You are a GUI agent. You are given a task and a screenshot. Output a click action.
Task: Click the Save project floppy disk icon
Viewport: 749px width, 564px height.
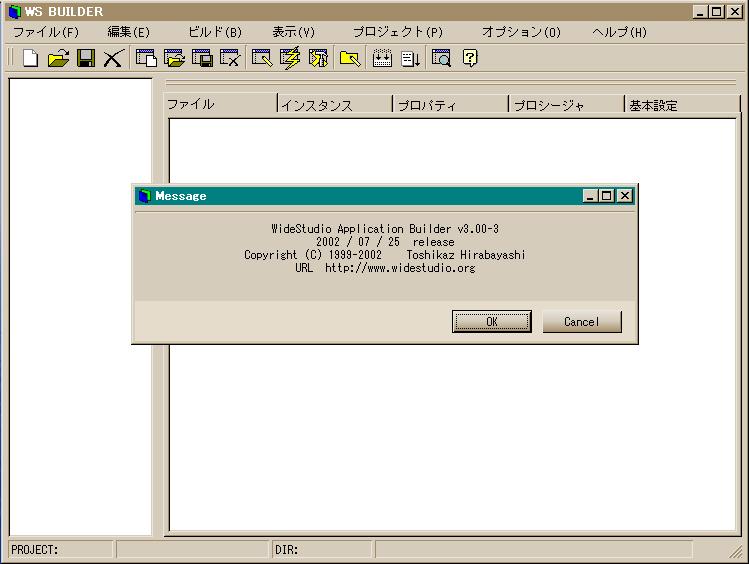(x=86, y=58)
